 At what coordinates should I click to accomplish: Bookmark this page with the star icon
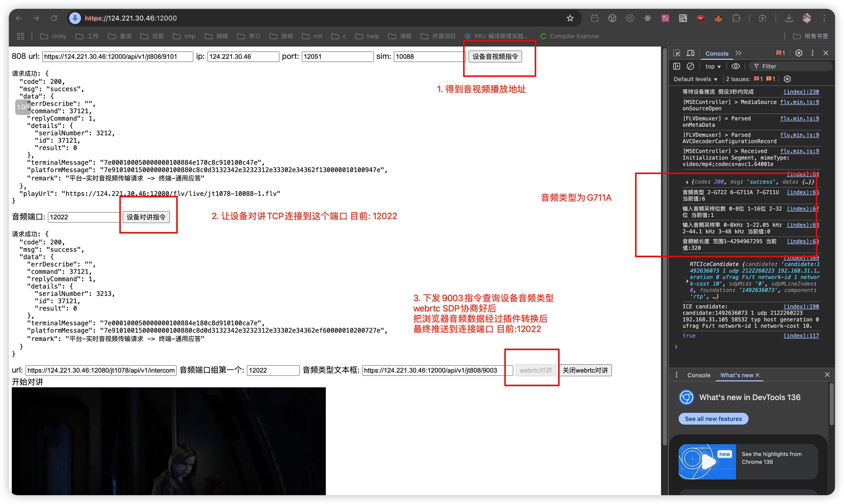(570, 18)
